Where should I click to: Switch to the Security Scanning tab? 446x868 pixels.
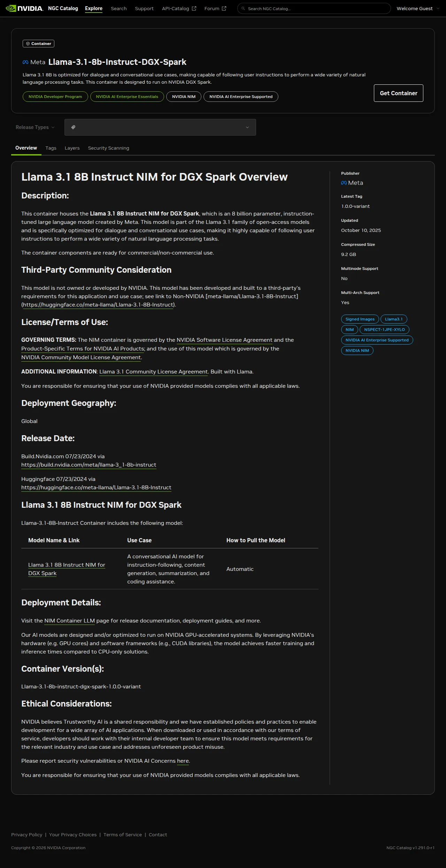[x=108, y=148]
